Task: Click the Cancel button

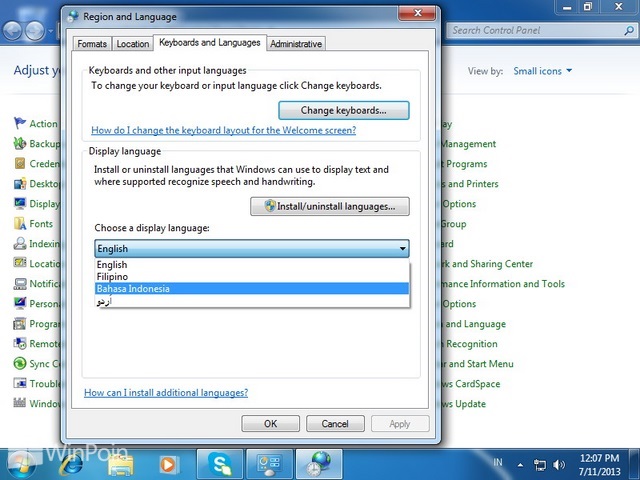Action: [x=335, y=424]
